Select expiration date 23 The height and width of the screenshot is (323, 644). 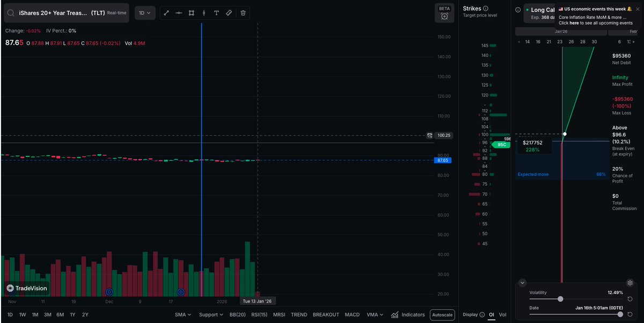(560, 42)
